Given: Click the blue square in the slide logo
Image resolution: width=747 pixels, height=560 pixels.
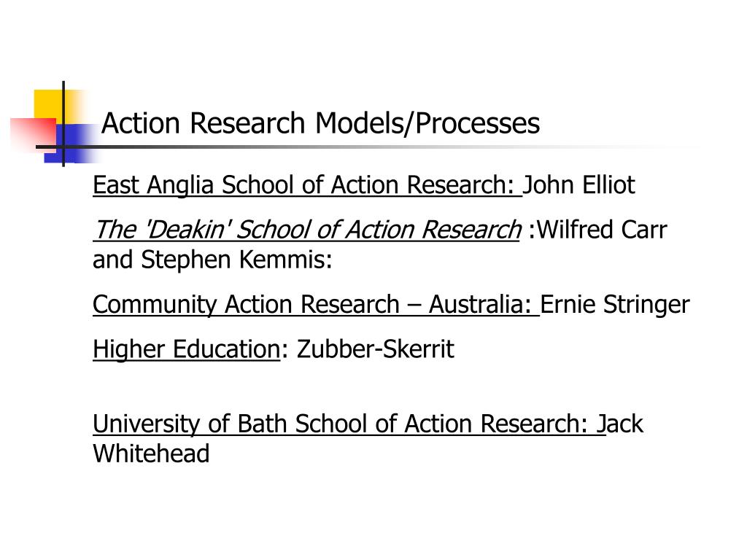Looking at the screenshot, I should click(x=71, y=143).
